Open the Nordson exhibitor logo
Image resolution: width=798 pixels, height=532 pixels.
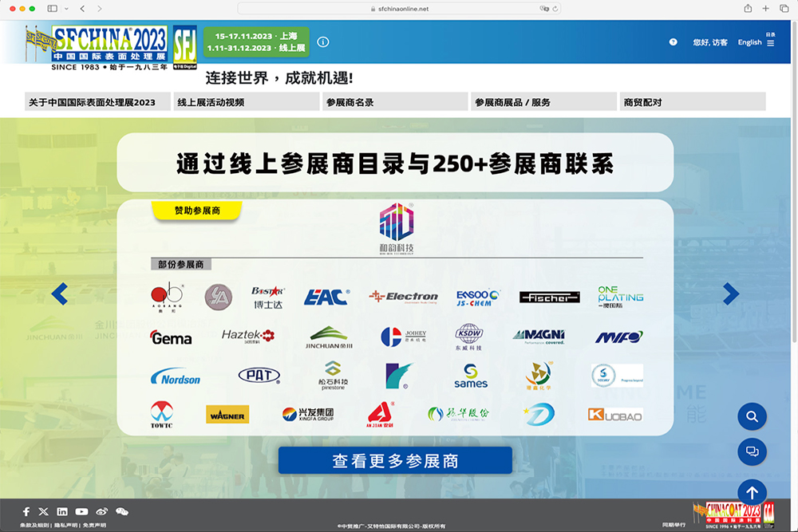click(176, 376)
